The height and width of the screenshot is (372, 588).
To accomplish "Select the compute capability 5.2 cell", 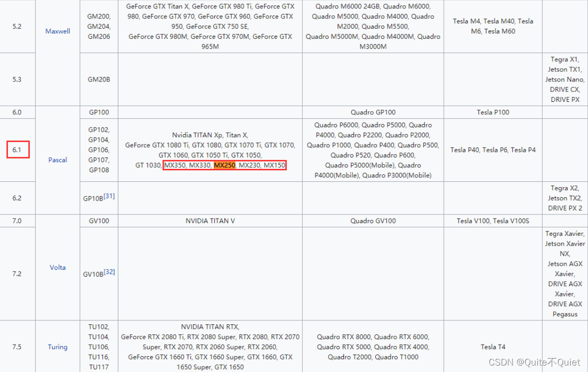I will point(17,26).
